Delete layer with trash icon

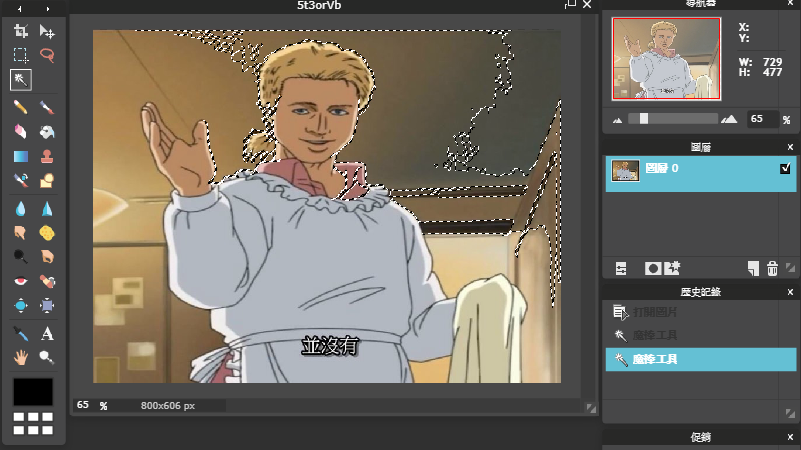772,269
